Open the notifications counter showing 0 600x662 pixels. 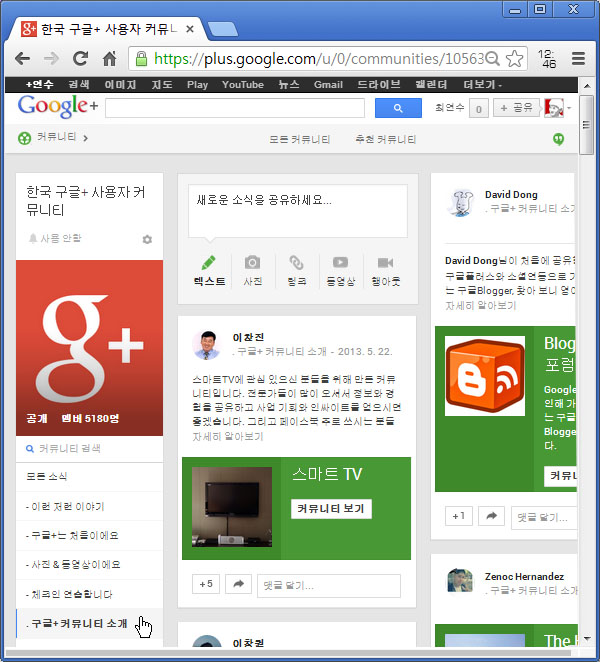478,109
